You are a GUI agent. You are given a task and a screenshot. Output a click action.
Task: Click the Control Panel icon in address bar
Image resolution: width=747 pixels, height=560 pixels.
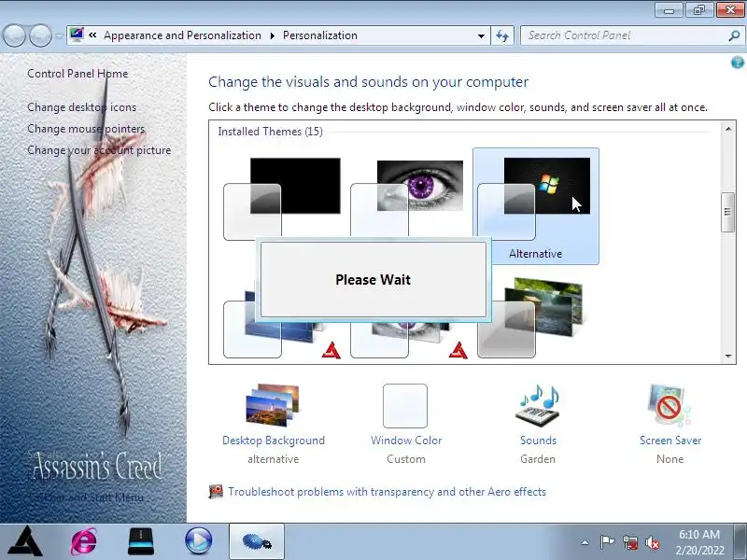point(77,35)
